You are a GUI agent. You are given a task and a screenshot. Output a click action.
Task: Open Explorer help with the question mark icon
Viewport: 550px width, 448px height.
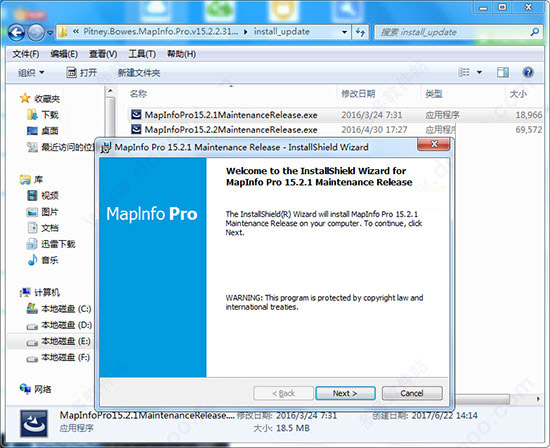(528, 72)
